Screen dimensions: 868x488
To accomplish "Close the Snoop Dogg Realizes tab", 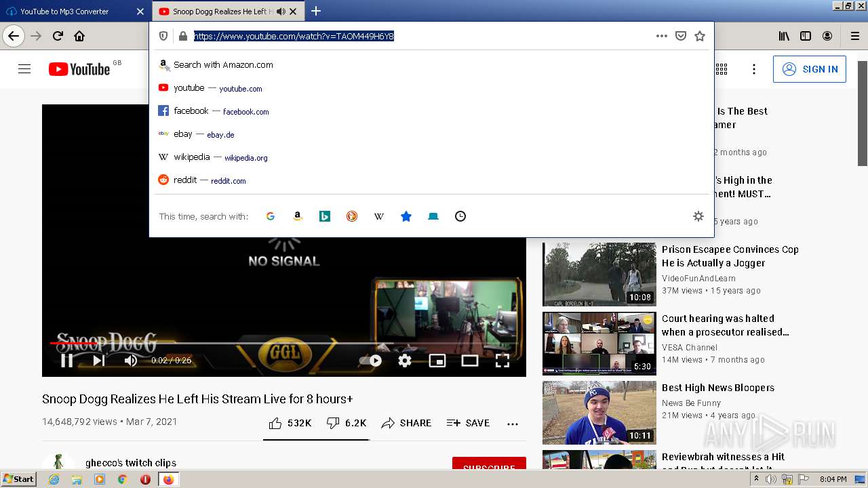I will tap(293, 12).
